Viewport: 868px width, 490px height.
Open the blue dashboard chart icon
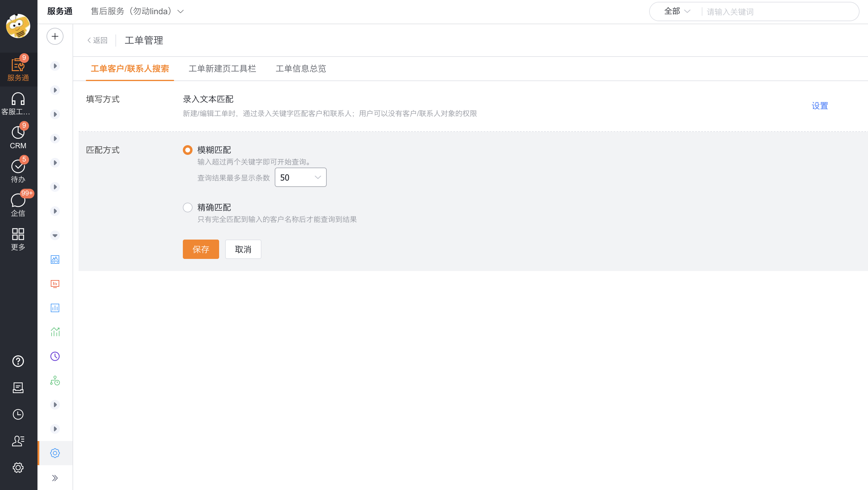pos(55,259)
